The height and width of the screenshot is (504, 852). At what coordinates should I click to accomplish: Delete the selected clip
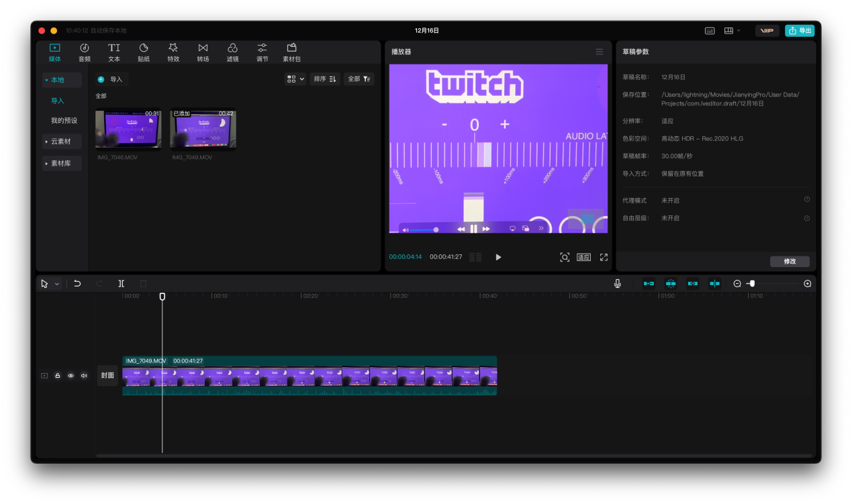point(143,284)
